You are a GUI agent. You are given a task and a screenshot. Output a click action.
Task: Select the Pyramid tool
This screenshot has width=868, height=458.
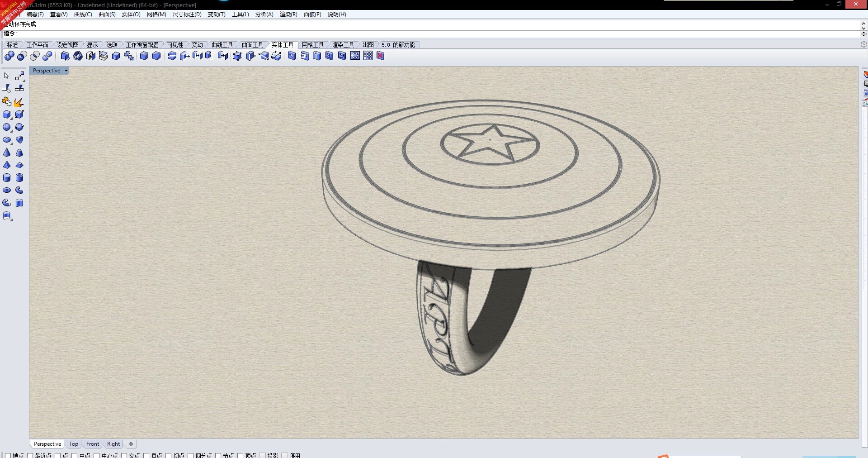6,165
